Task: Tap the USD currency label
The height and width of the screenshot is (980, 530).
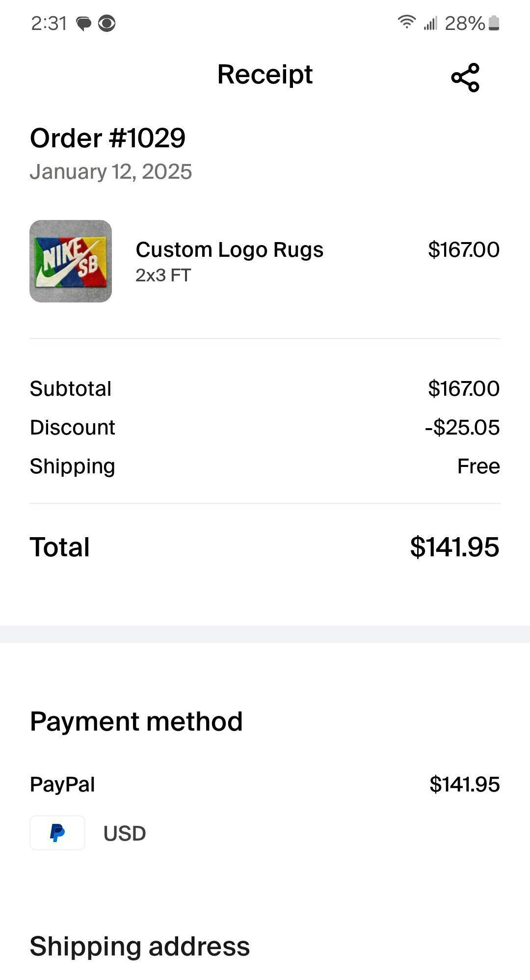Action: click(x=125, y=833)
